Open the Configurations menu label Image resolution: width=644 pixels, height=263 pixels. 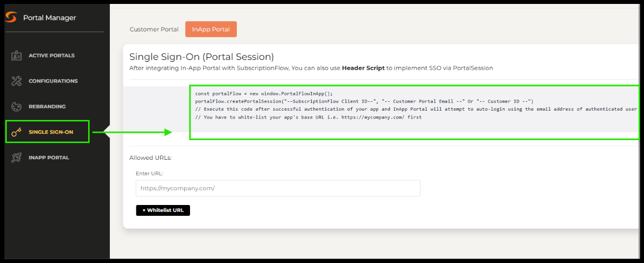(x=53, y=81)
